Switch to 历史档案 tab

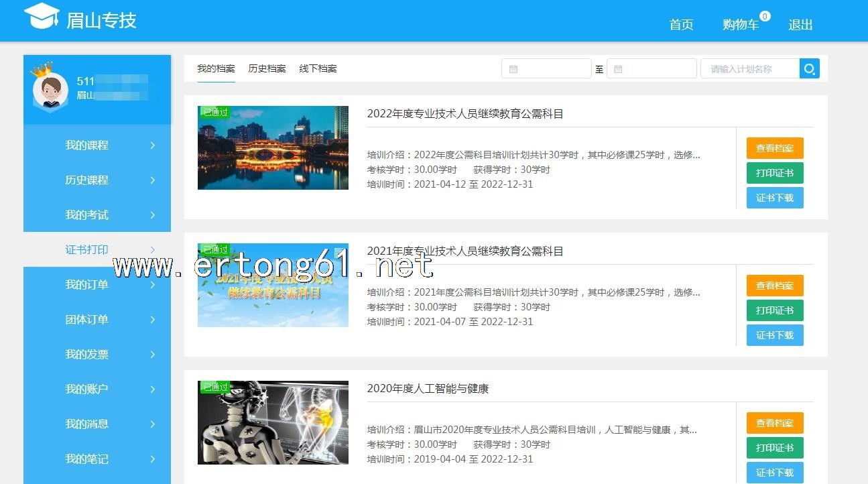(267, 68)
